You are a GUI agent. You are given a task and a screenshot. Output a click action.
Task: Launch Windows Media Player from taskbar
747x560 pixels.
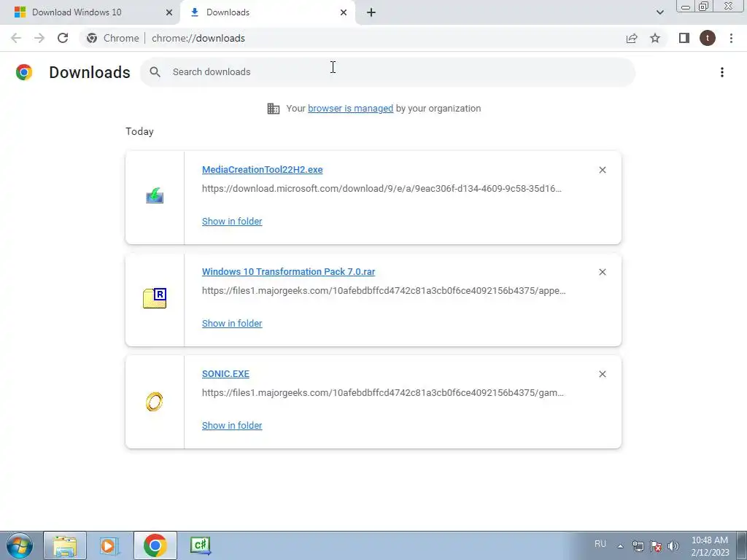coord(109,545)
